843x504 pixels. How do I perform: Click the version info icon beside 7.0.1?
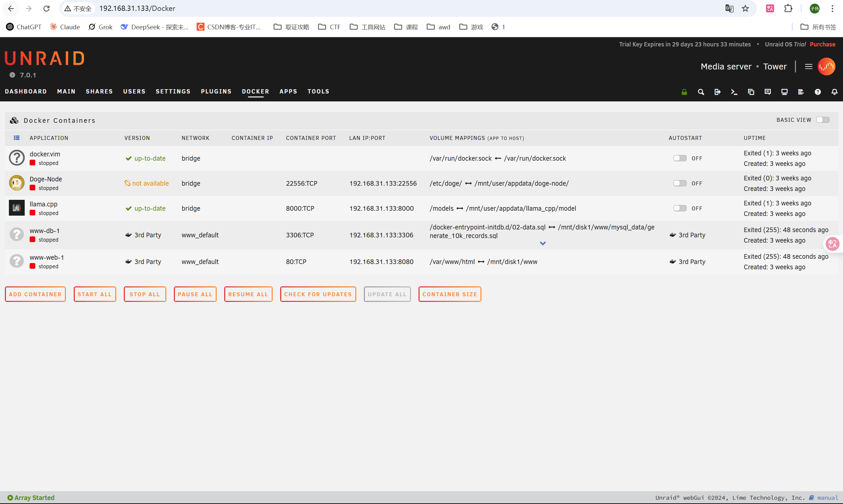(x=12, y=75)
